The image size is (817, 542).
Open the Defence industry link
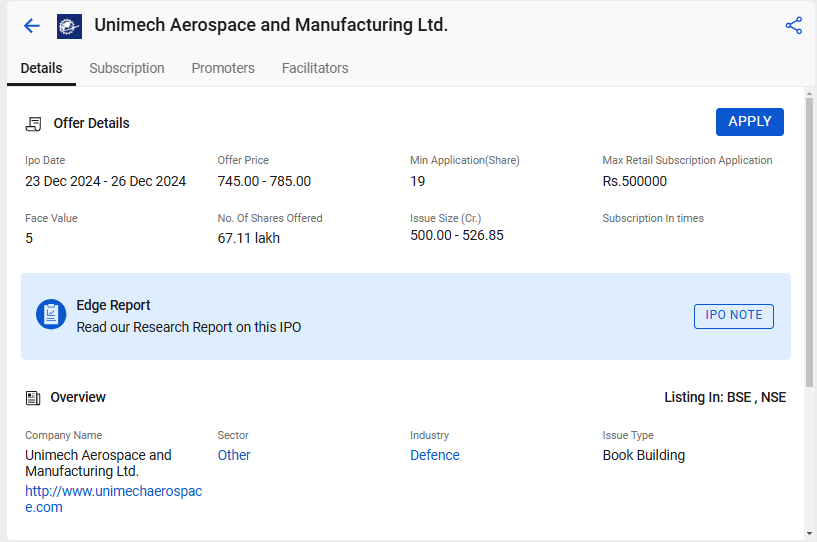pyautogui.click(x=435, y=455)
